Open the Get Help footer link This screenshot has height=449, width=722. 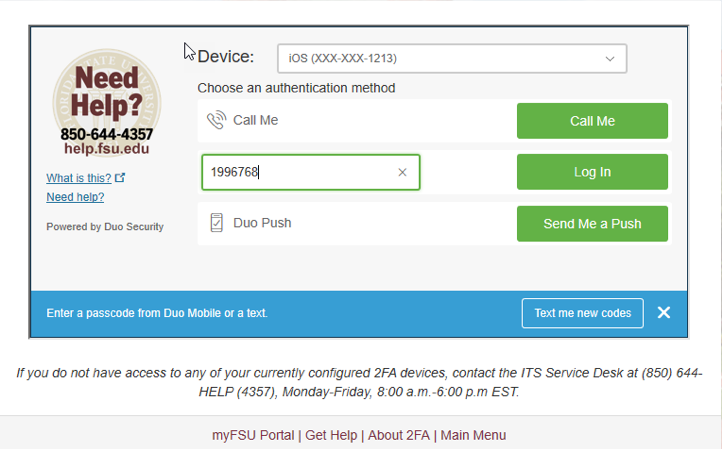point(331,435)
